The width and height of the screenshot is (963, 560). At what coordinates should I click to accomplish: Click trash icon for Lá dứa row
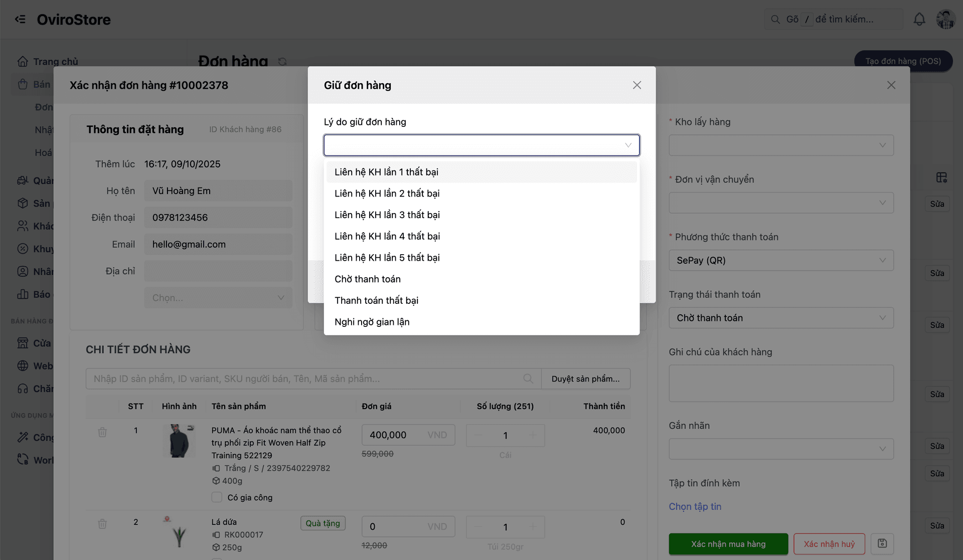pyautogui.click(x=102, y=524)
